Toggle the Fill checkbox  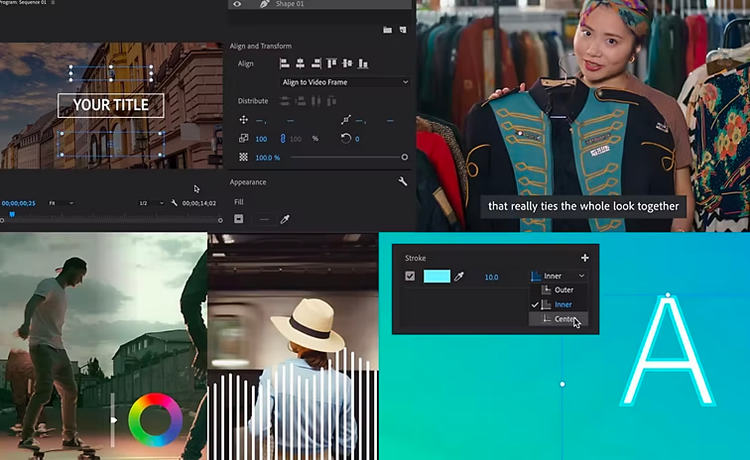pyautogui.click(x=239, y=219)
